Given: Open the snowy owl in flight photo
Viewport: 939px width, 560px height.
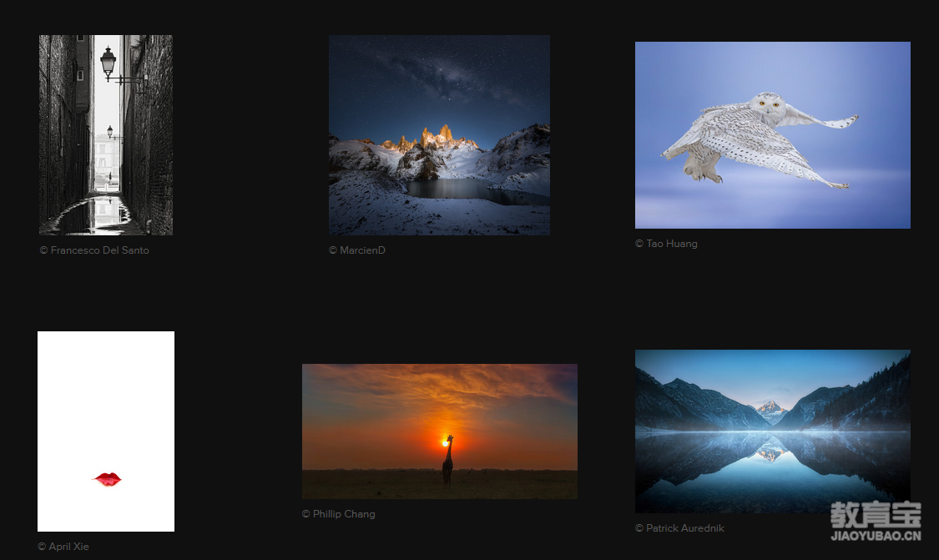Looking at the screenshot, I should point(773,134).
